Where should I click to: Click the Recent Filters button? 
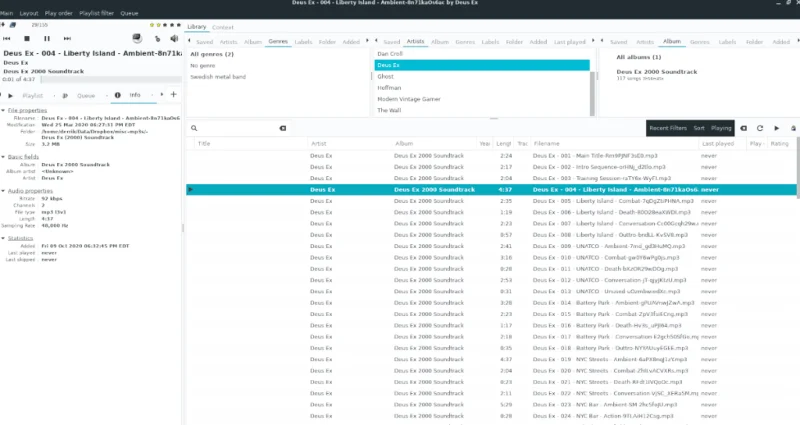click(x=668, y=128)
